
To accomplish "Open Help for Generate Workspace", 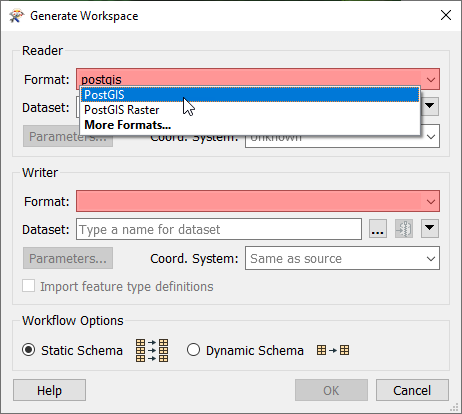I will tap(49, 390).
